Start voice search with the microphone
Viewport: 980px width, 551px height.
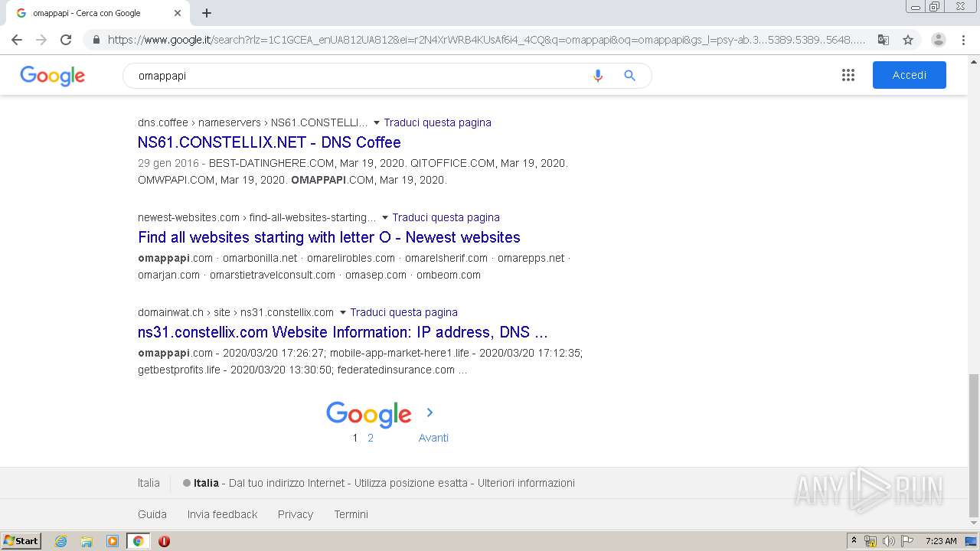[x=598, y=76]
